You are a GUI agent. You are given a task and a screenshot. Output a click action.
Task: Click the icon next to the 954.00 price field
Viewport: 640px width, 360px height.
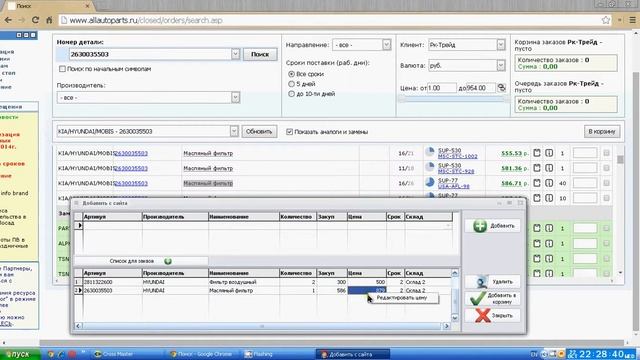point(501,87)
